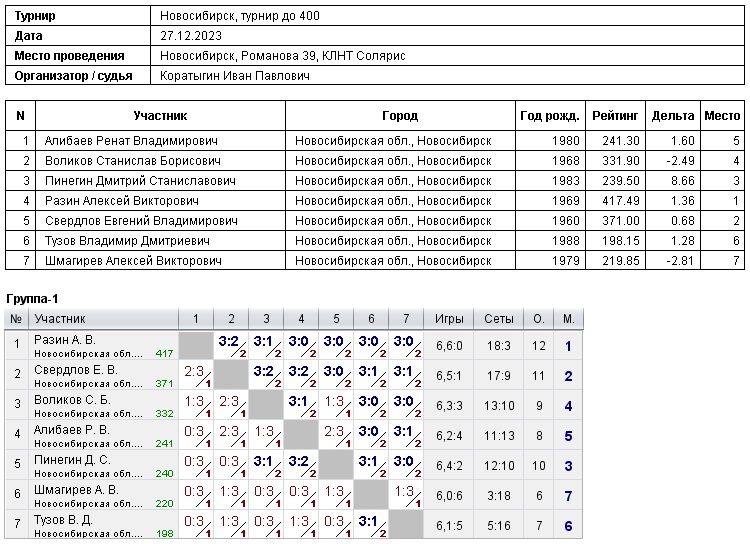Click the Группа-1 heading
Screen dimensions: 750x544
pos(33,299)
